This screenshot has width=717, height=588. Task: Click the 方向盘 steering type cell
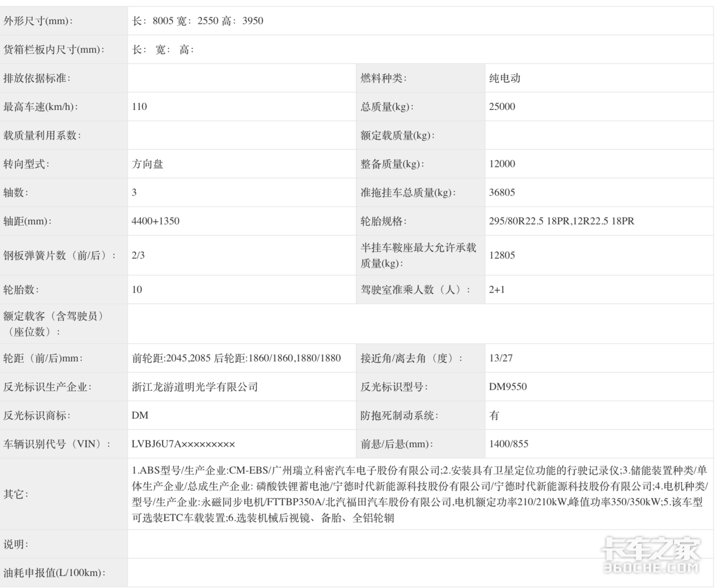pos(147,164)
